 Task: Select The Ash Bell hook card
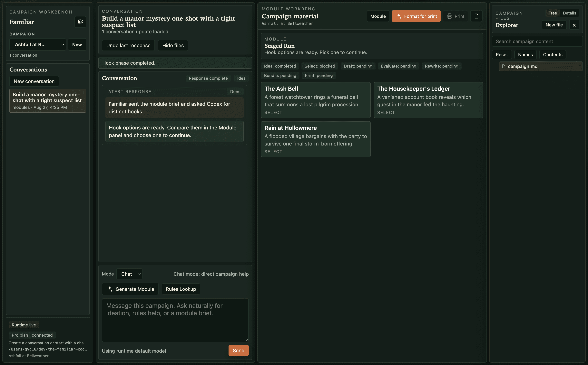(316, 100)
